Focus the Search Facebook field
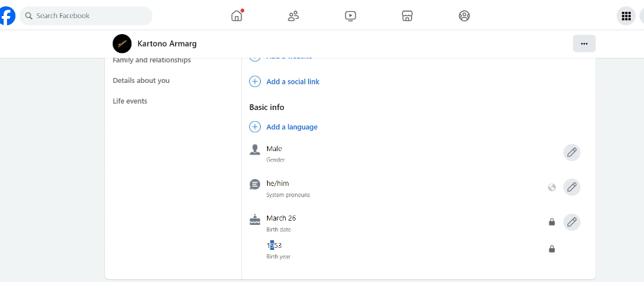 click(90, 15)
